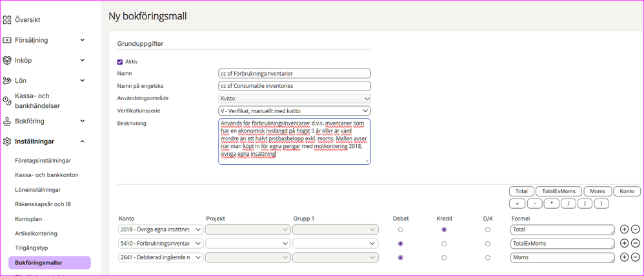Click the Kassa- och bankhändelser coins icon

pyautogui.click(x=7, y=100)
